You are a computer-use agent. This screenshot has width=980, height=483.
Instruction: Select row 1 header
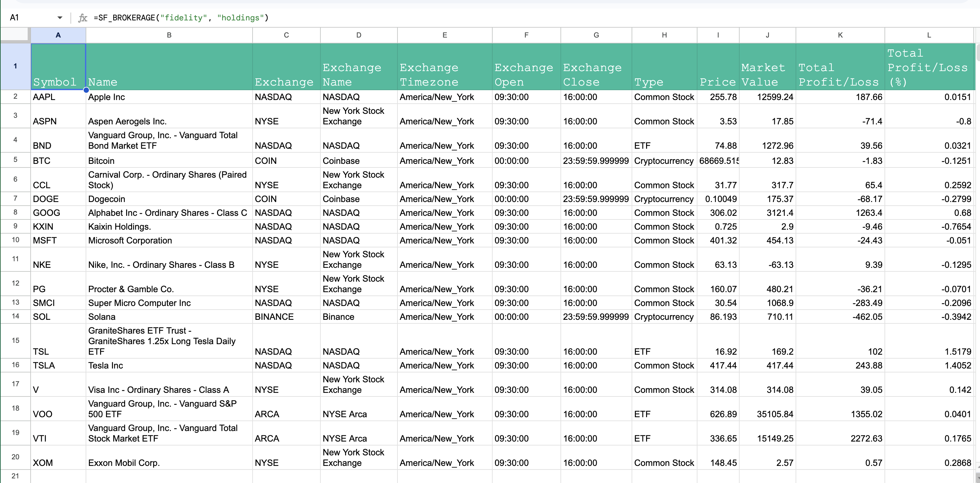[15, 66]
